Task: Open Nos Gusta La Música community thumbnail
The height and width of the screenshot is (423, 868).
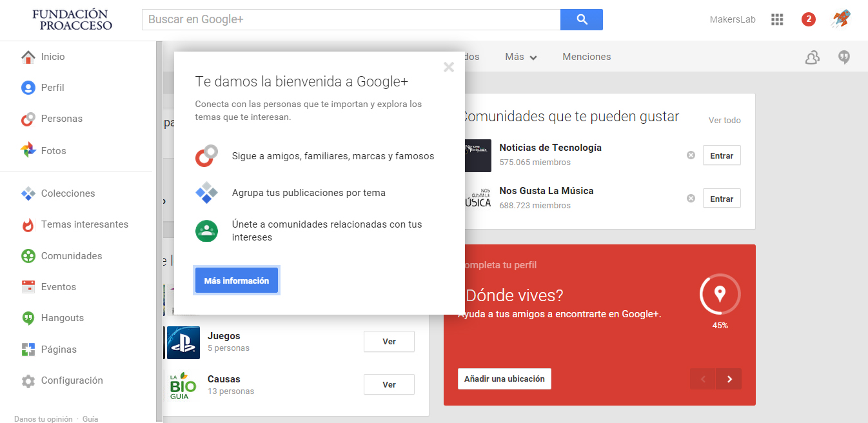Action: pos(478,199)
